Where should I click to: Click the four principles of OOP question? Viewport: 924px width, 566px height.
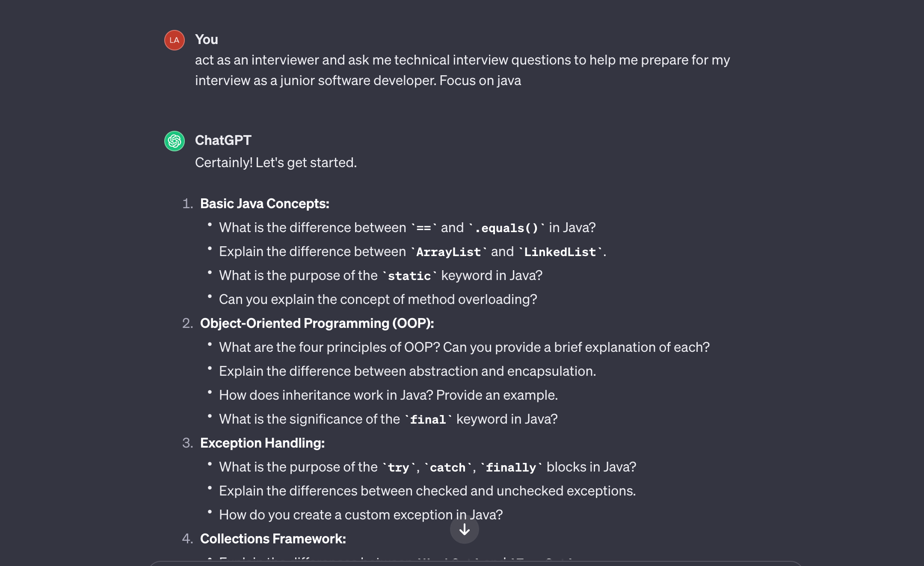pyautogui.click(x=465, y=347)
